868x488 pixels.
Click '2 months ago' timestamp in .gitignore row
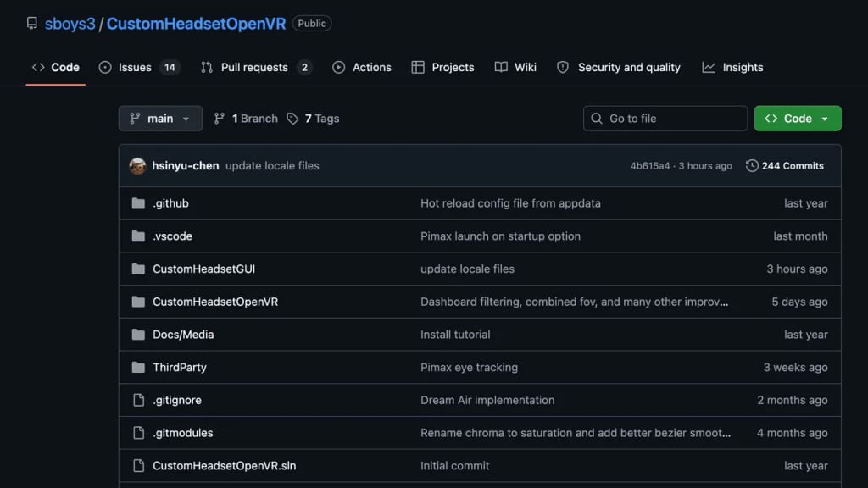tap(793, 400)
